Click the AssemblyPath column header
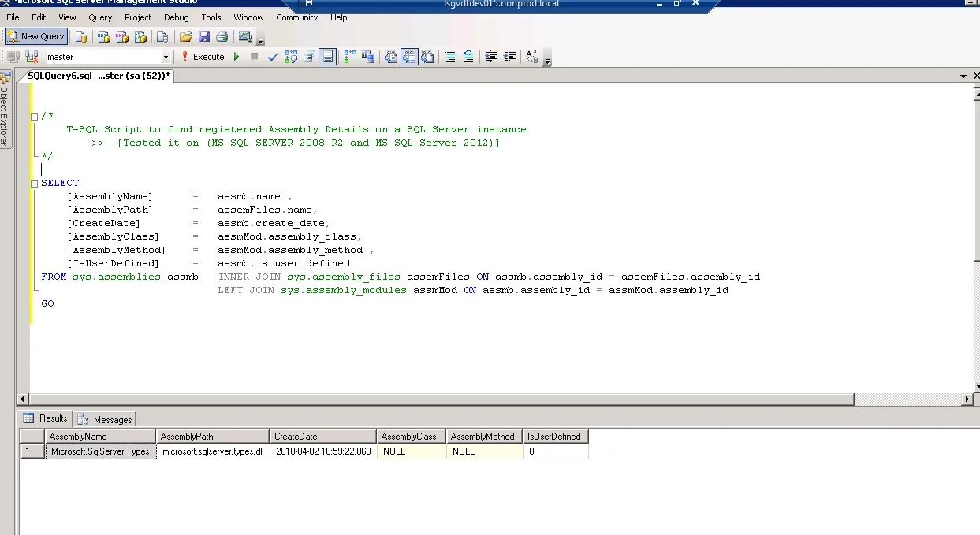The height and width of the screenshot is (535, 980). pos(213,437)
